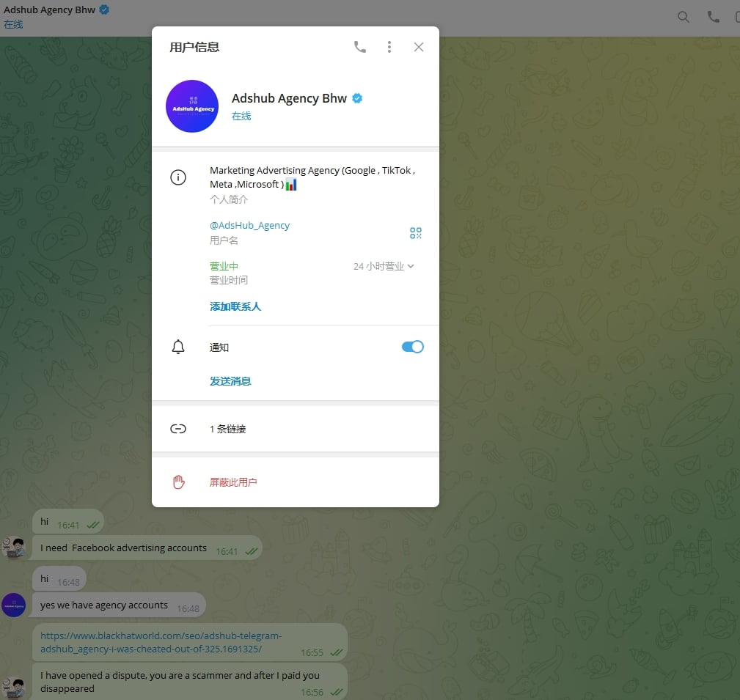
Task: Toggle the 通知 notifications switch
Action: coord(412,347)
